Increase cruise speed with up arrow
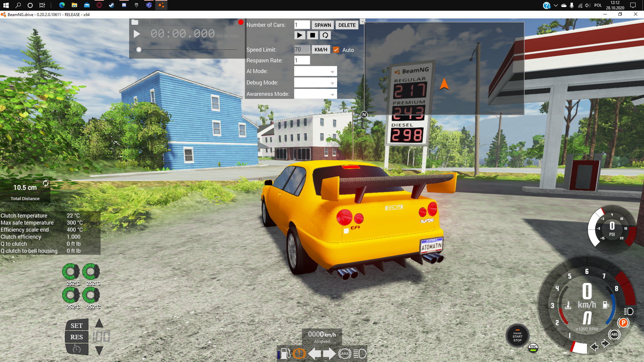Image resolution: width=644 pixels, height=362 pixels. [x=99, y=323]
